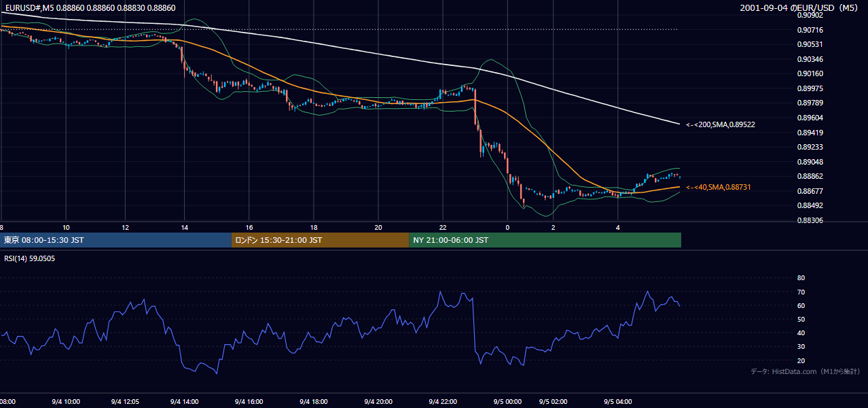Image resolution: width=868 pixels, height=408 pixels.
Task: Click the 9/4 14:00 bottom time label
Action: [x=185, y=402]
